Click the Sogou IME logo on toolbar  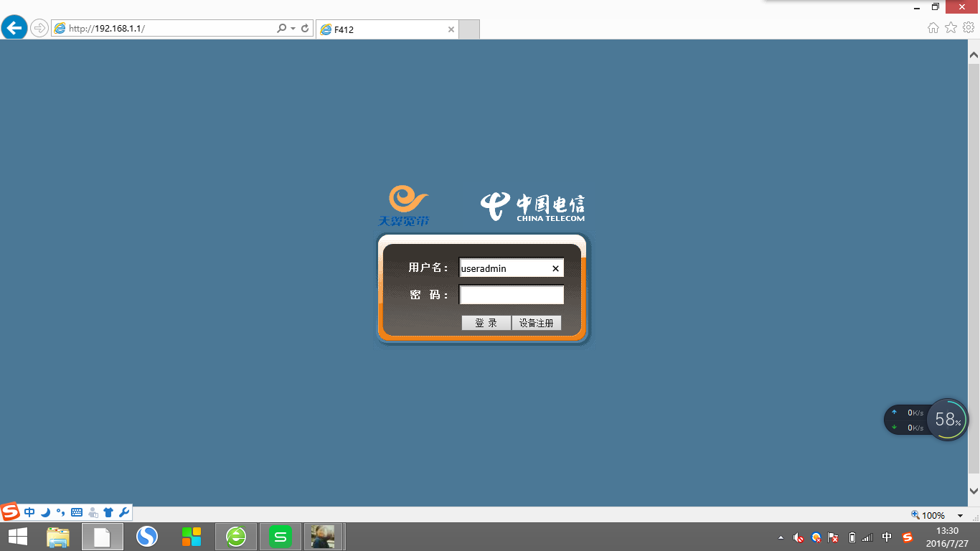click(x=10, y=512)
